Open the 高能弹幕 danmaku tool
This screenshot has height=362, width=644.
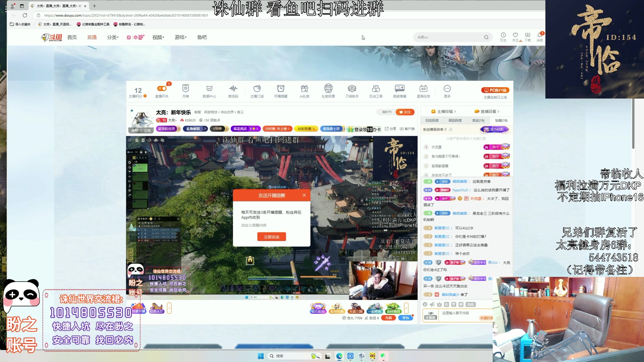[x=399, y=91]
